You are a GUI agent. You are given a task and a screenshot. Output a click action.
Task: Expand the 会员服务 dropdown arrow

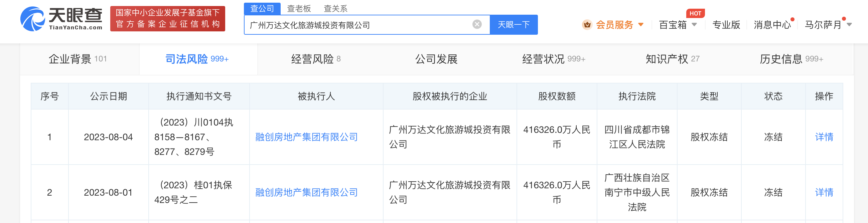pos(640,25)
